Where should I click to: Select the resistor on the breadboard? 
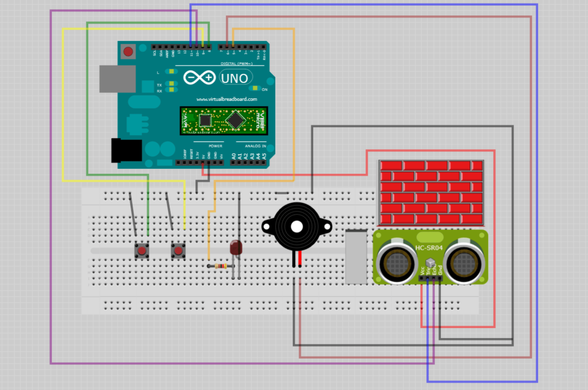221,266
